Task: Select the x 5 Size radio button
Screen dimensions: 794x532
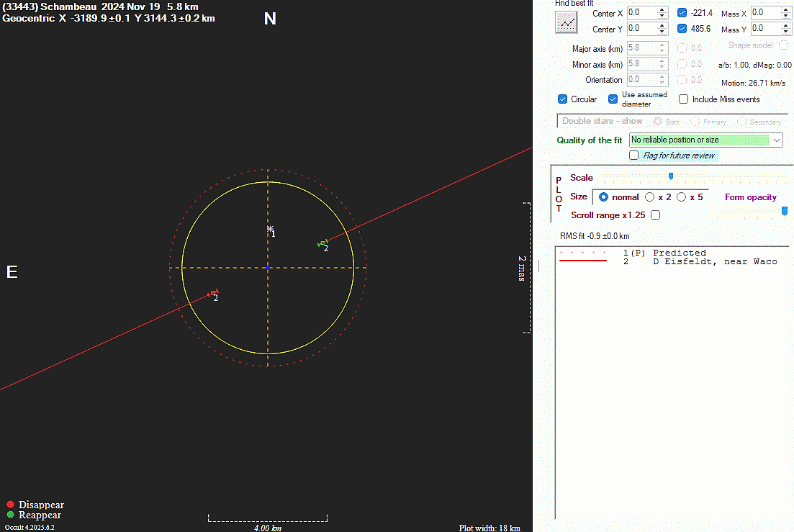Action: click(682, 197)
